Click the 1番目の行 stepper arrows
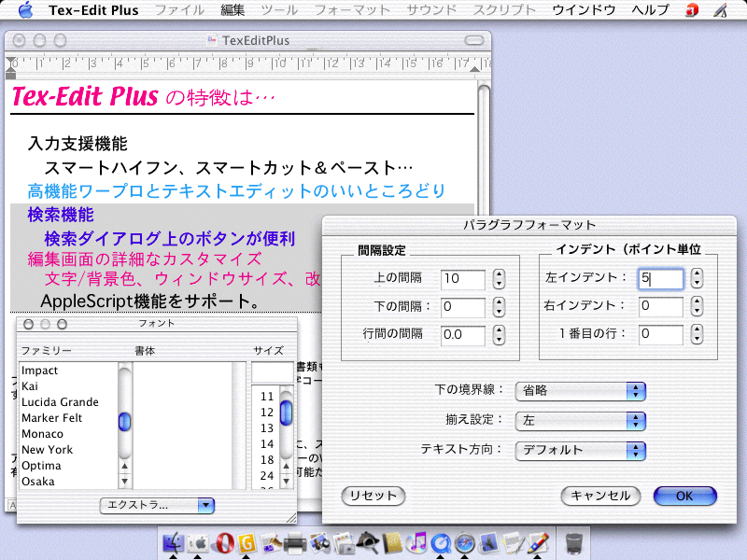The height and width of the screenshot is (560, 747). coord(697,334)
